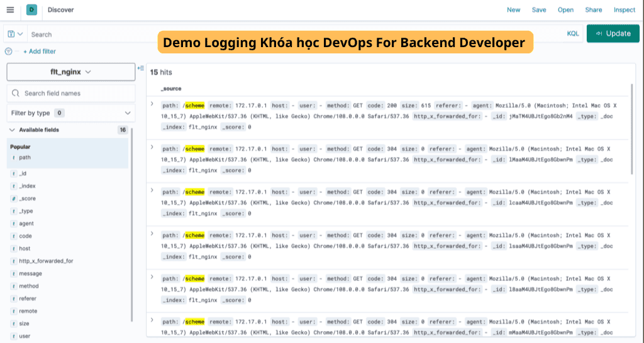Click Open in the top menu
This screenshot has width=644, height=343.
pos(565,10)
